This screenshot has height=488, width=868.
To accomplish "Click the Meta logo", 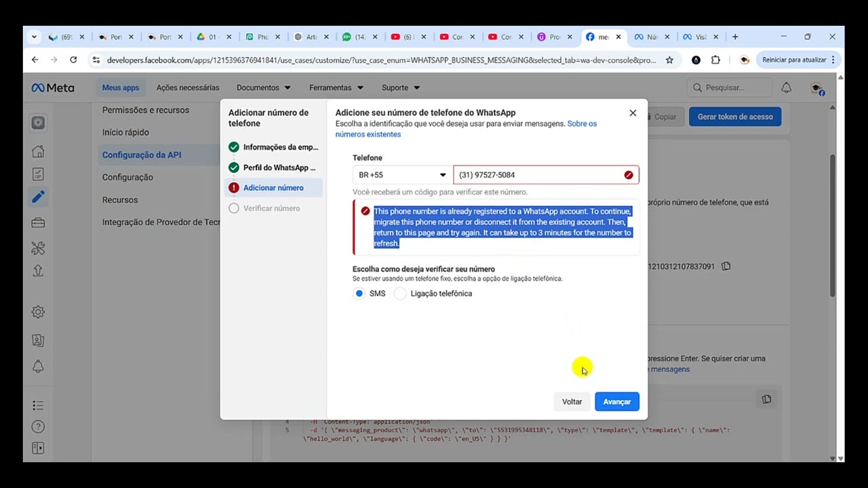I will [x=53, y=87].
